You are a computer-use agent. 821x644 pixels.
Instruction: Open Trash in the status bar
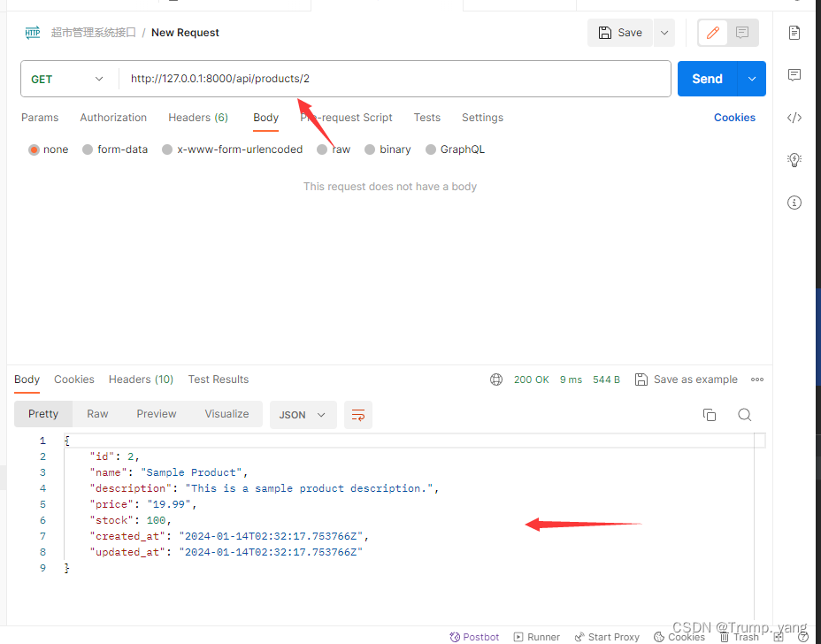(740, 637)
